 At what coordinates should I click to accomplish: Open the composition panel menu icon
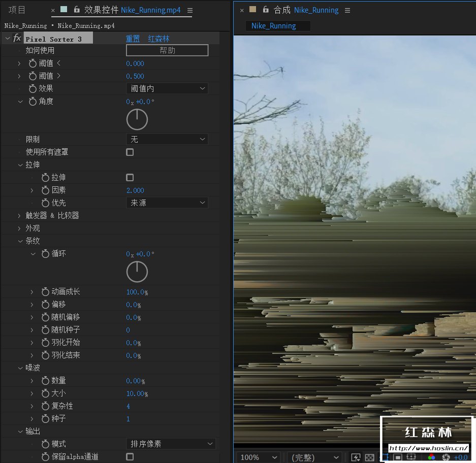pyautogui.click(x=347, y=10)
